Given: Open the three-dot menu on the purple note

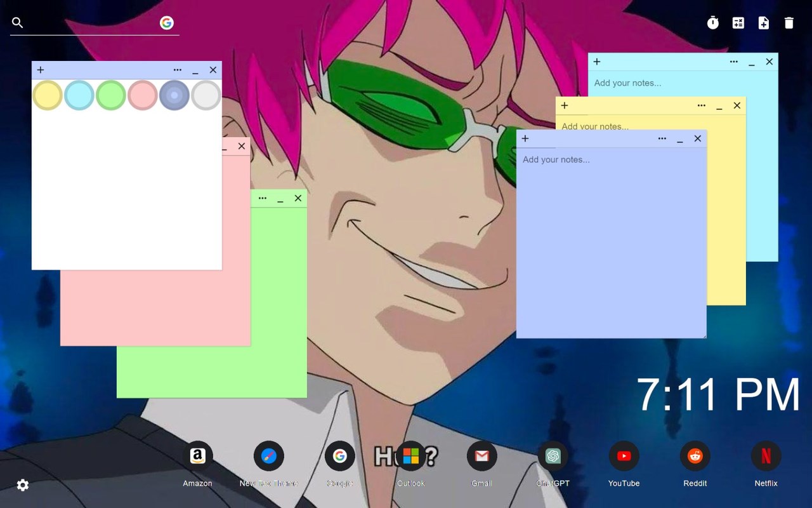Looking at the screenshot, I should [662, 138].
